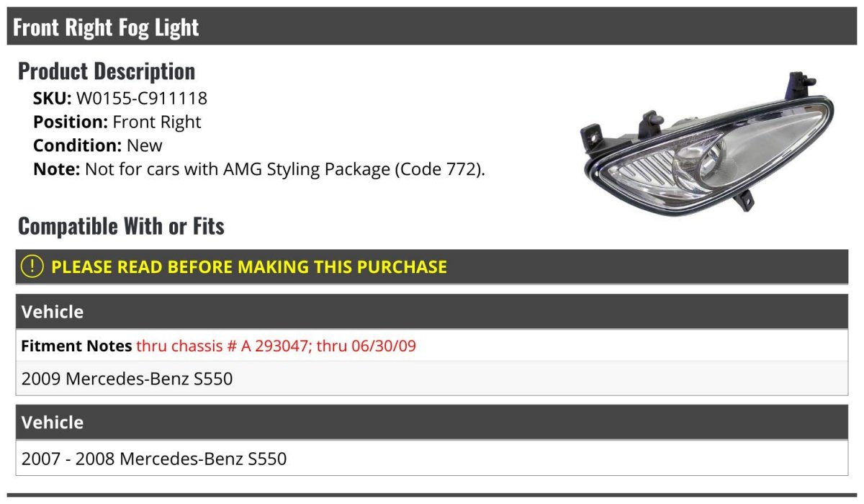This screenshot has width=864, height=504.
Task: Click the Fitment Notes label
Action: tap(76, 346)
